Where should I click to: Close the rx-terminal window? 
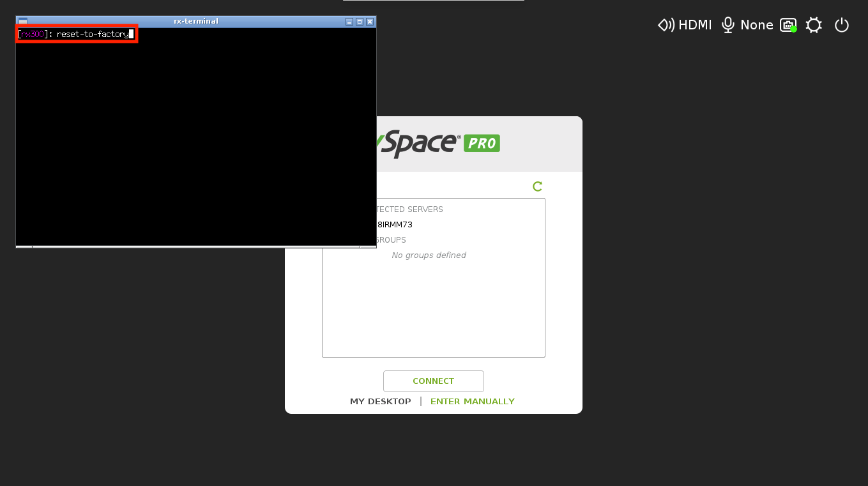(x=370, y=22)
